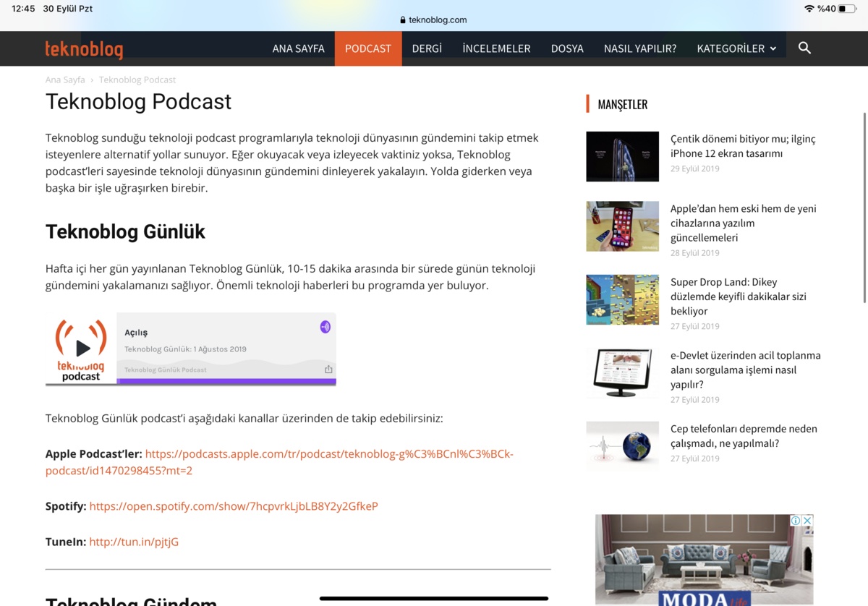
Task: Click the purple Anchor icon in the player
Action: pyautogui.click(x=325, y=327)
